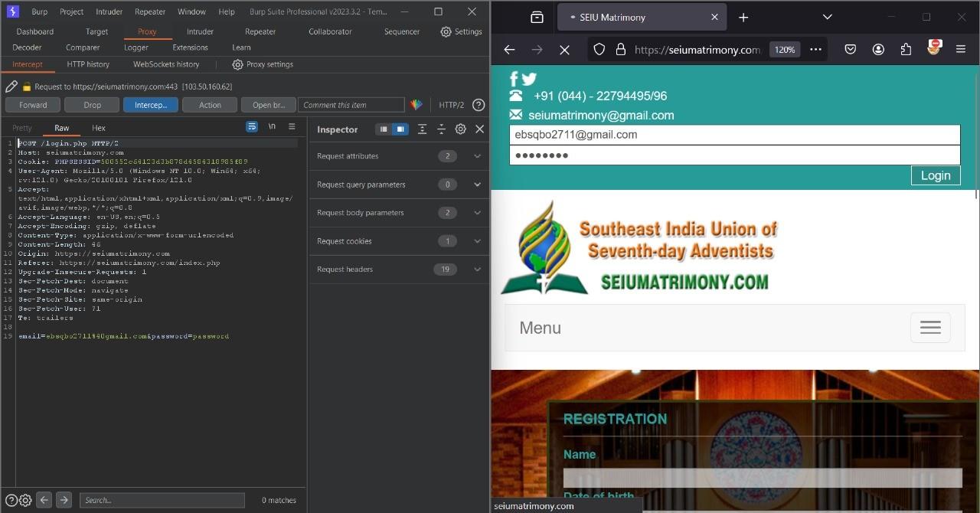980x513 pixels.
Task: Open Firefox account profile icon
Action: pyautogui.click(x=878, y=49)
